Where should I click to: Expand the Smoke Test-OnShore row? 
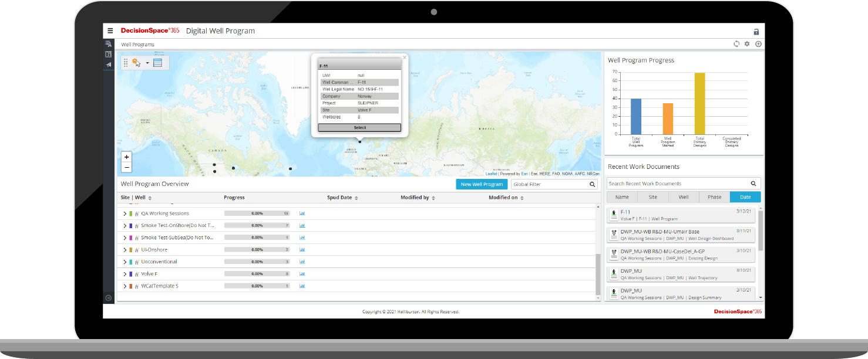pyautogui.click(x=125, y=225)
